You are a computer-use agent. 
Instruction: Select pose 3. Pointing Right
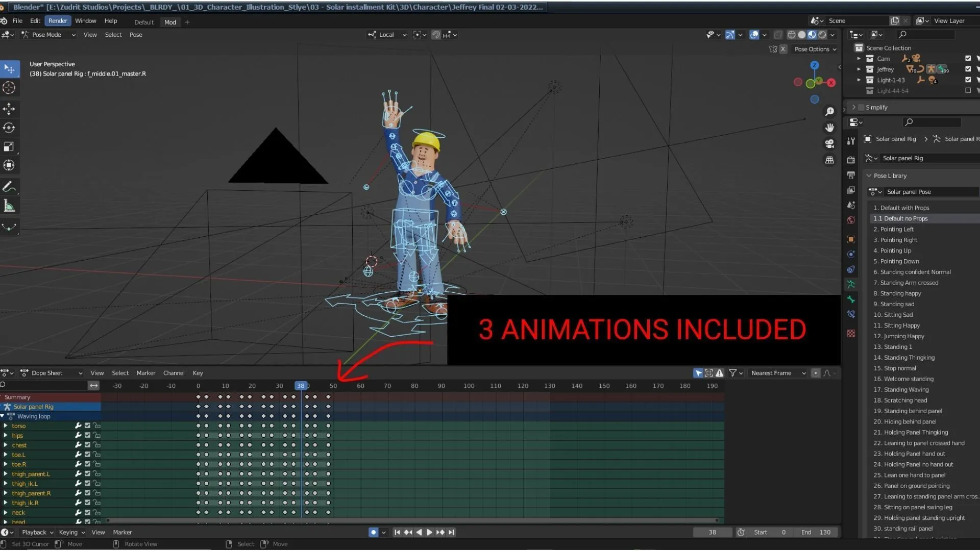click(x=895, y=240)
